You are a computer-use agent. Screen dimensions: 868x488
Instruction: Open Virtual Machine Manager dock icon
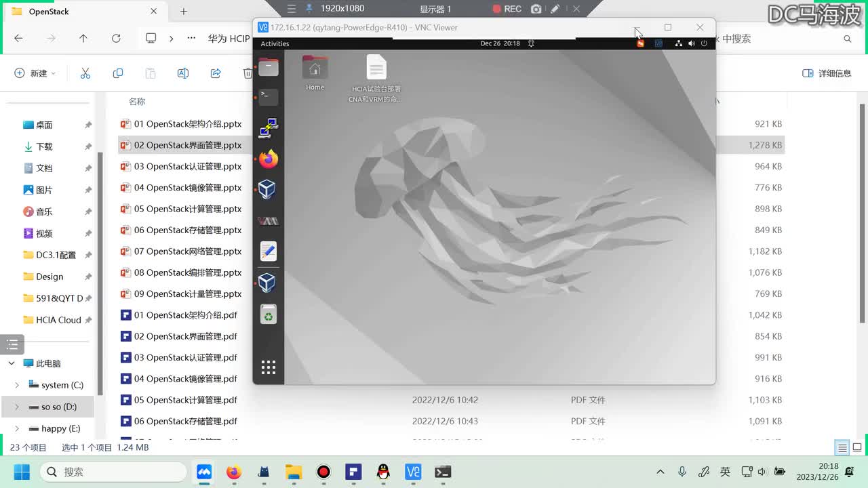269,221
